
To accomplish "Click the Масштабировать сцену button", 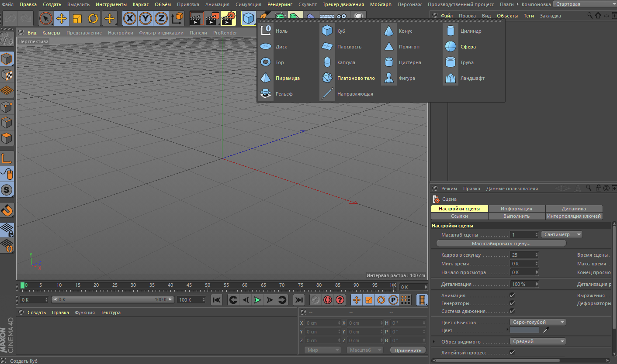I will [501, 243].
